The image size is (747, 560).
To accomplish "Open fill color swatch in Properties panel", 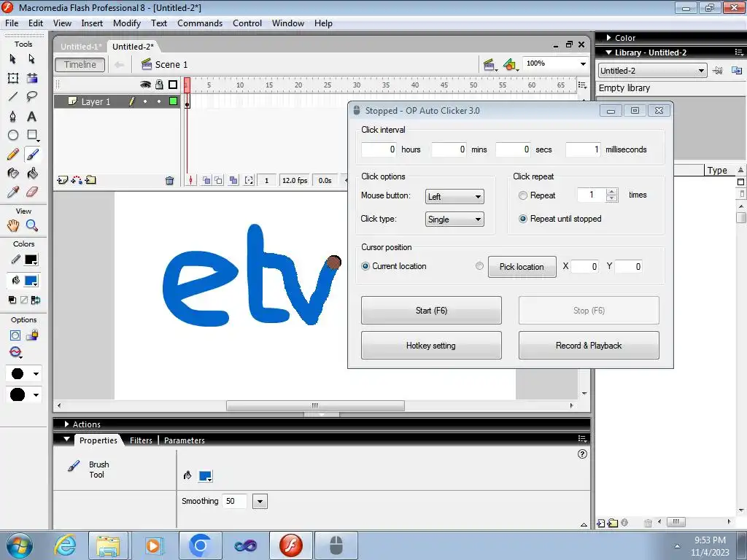I will [x=205, y=475].
